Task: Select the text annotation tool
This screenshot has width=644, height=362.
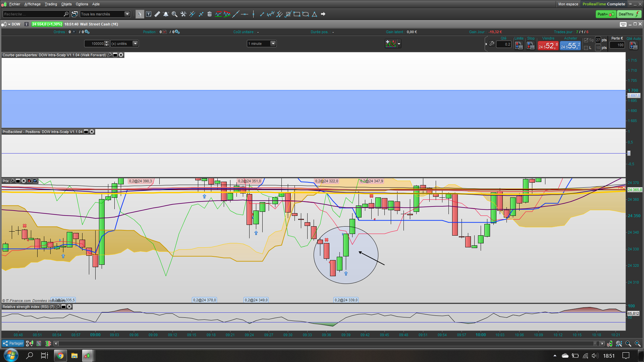Action: point(149,14)
